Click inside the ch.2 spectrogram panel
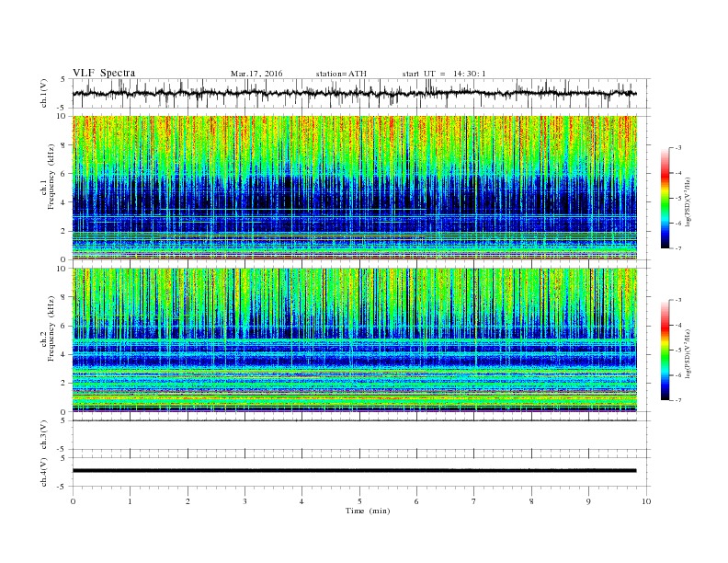The image size is (728, 563). click(x=355, y=339)
